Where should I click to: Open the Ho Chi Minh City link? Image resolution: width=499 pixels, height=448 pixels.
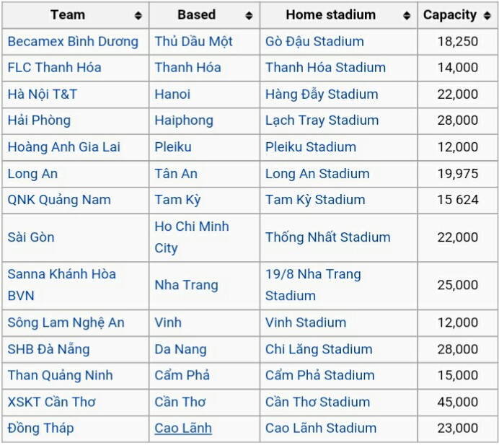point(192,237)
